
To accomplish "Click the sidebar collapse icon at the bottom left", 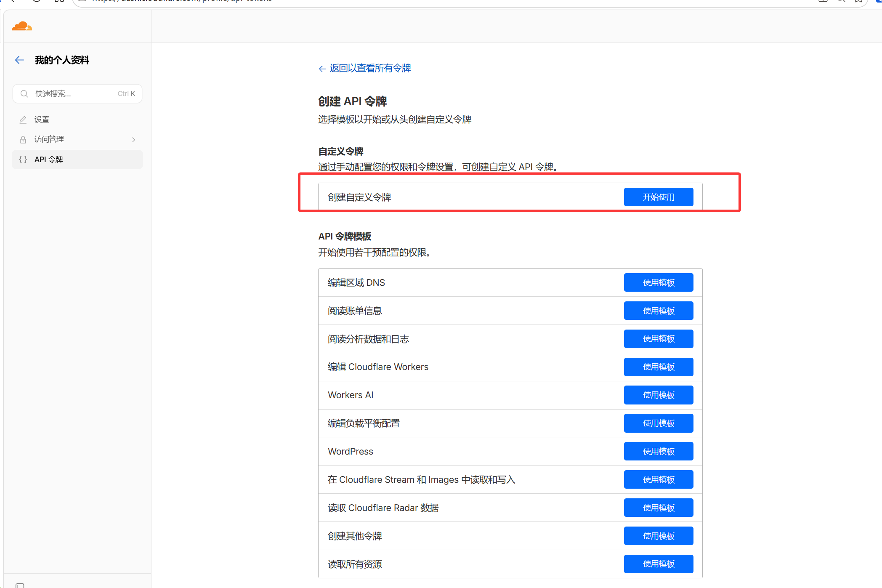I will pyautogui.click(x=20, y=585).
